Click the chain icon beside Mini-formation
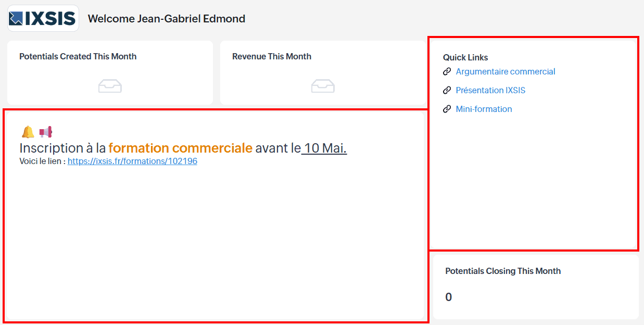 coord(447,109)
